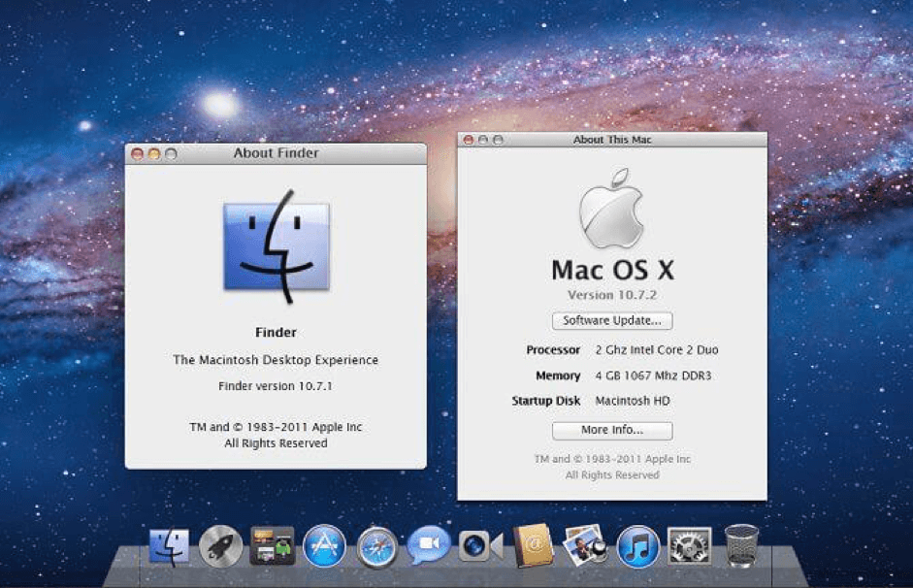
Task: Launch Safari compass icon
Action: pyautogui.click(x=376, y=547)
